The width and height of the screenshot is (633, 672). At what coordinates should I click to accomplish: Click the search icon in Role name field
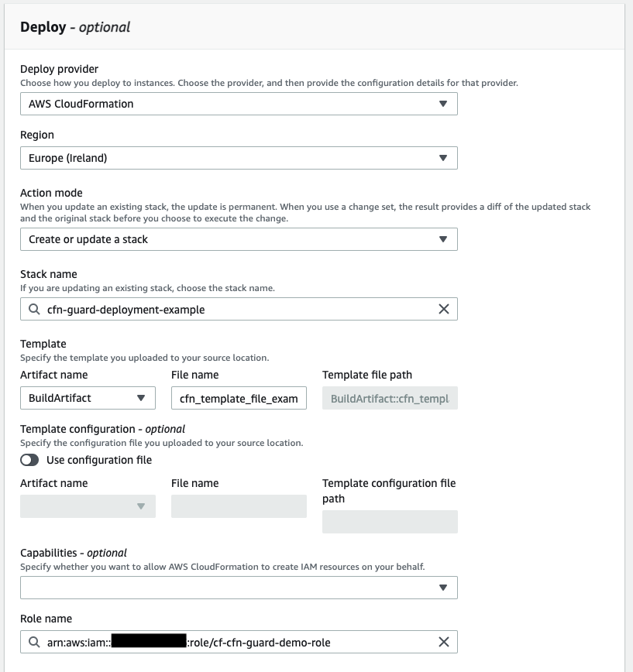[x=34, y=642]
